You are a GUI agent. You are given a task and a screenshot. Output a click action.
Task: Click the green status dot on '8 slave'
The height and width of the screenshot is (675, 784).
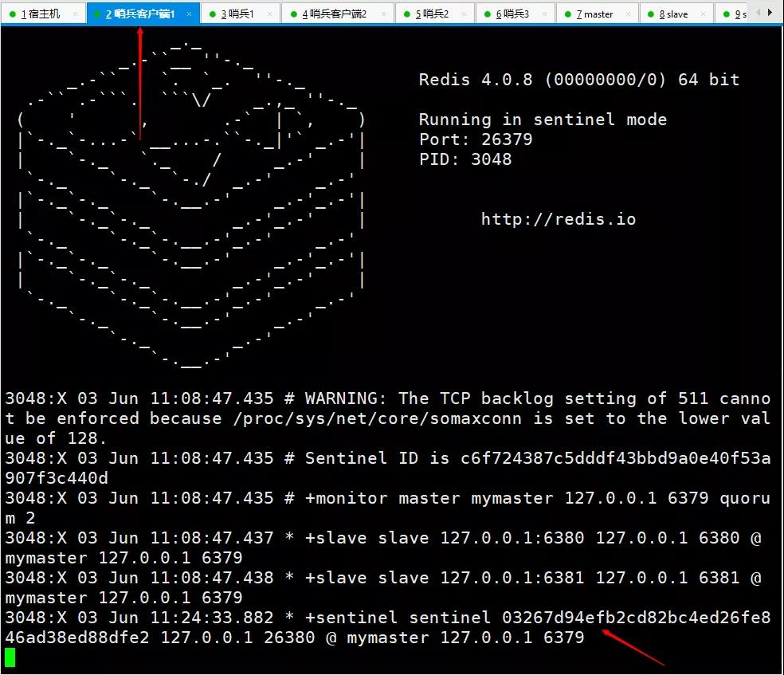click(651, 14)
